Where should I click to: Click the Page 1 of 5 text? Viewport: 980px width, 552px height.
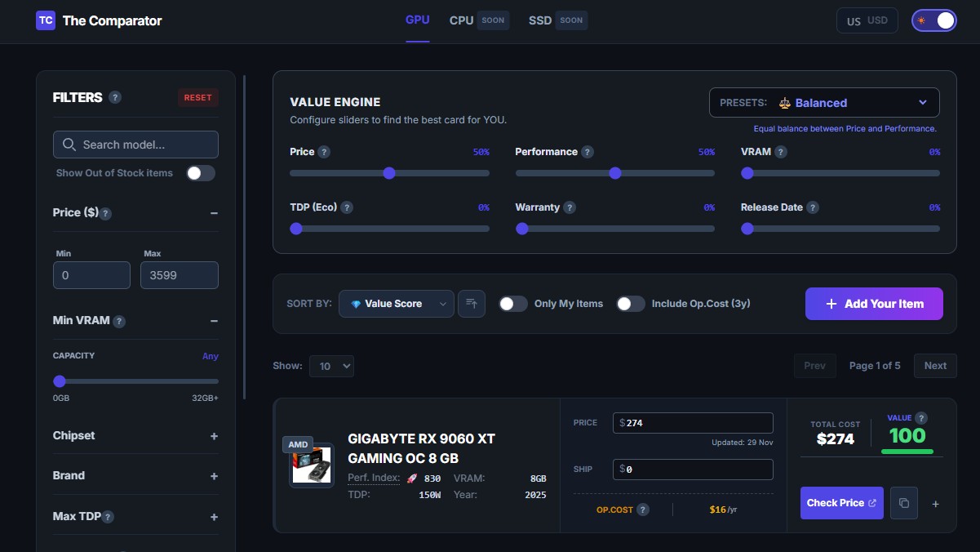(875, 366)
